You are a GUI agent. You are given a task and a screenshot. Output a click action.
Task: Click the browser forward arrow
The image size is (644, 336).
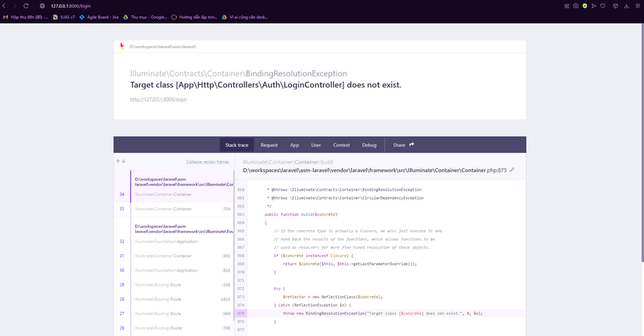pyautogui.click(x=15, y=5)
